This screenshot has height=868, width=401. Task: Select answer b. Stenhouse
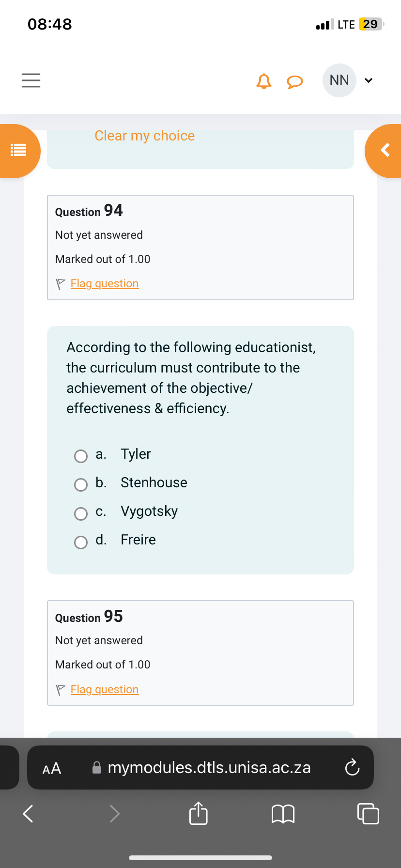click(81, 484)
